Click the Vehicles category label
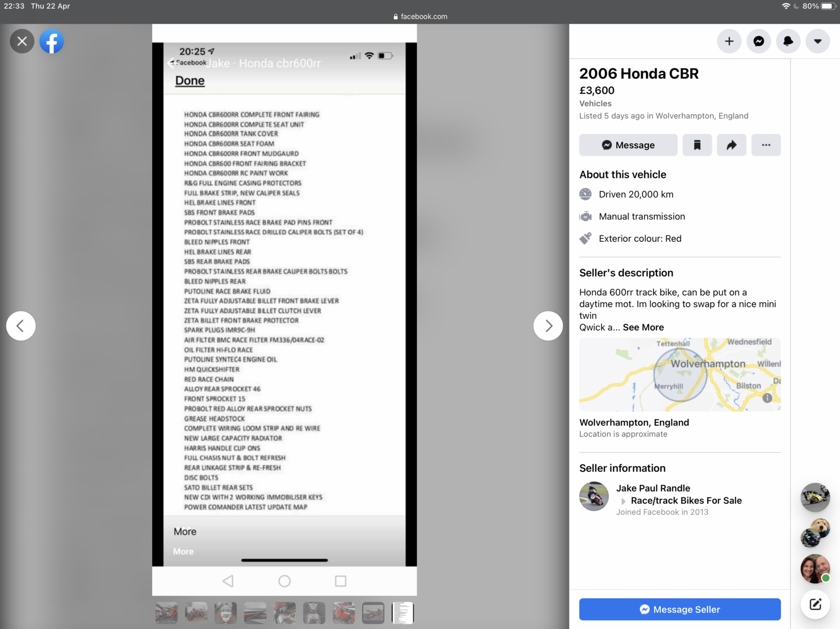Image resolution: width=840 pixels, height=629 pixels. pyautogui.click(x=595, y=104)
